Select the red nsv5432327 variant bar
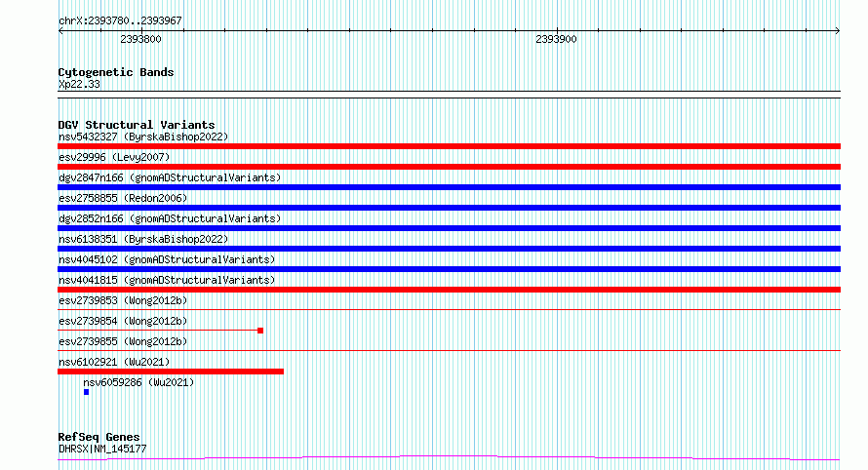This screenshot has height=470, width=868. [x=449, y=146]
